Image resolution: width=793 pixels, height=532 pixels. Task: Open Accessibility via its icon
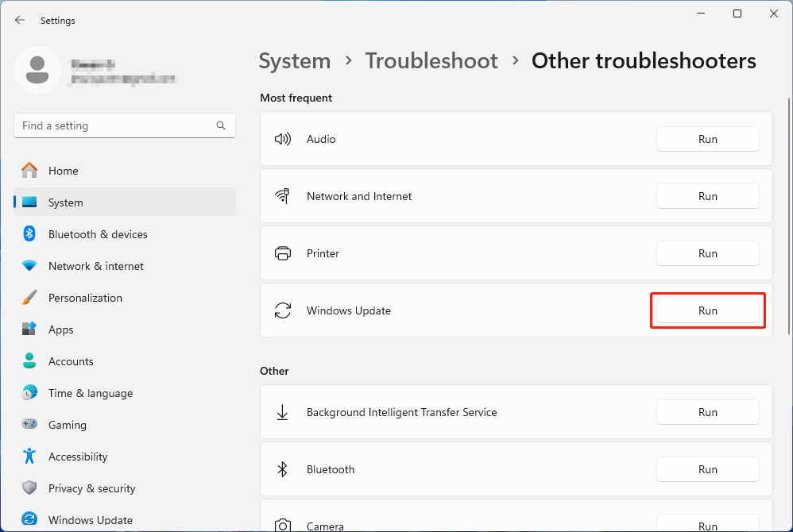point(29,457)
